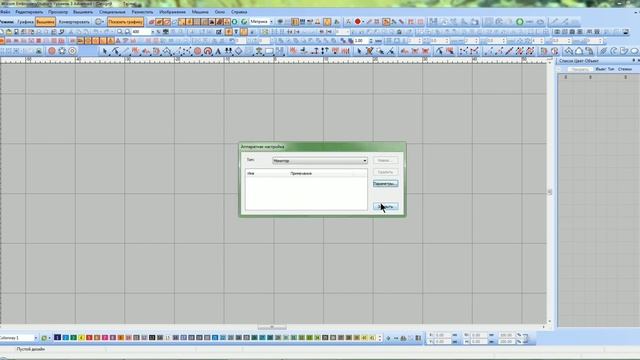Select the solid red circle digitizing tool
This screenshot has height=360, width=640.
(198, 51)
